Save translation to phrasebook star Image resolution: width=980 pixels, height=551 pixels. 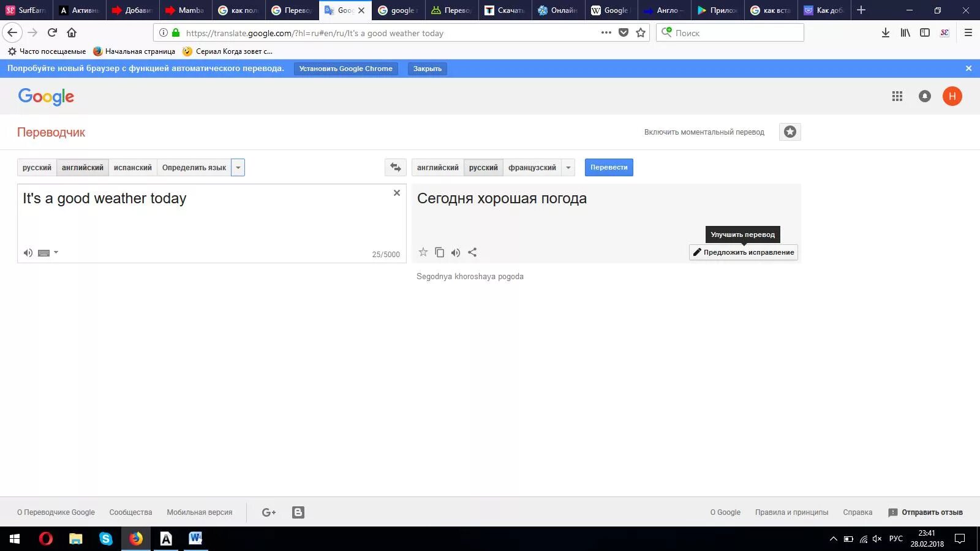[423, 252]
